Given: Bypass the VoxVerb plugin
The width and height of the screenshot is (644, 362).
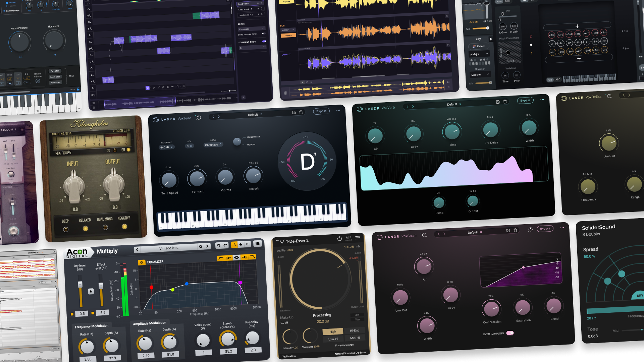Looking at the screenshot, I should click(525, 100).
